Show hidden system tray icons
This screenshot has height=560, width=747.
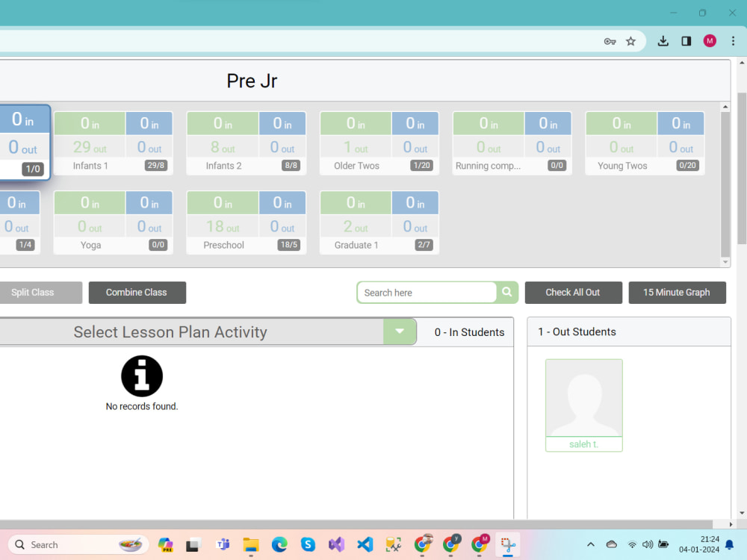click(x=591, y=544)
